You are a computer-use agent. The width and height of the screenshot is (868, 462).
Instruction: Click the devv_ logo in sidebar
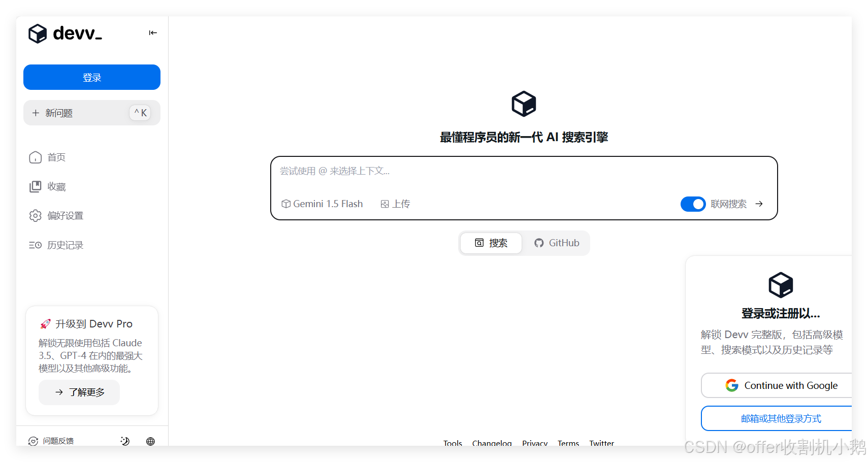[65, 34]
